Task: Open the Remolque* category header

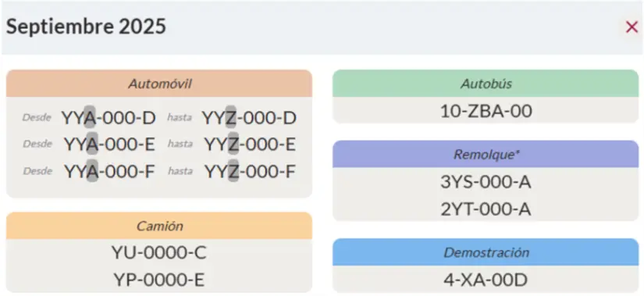Action: 486,154
